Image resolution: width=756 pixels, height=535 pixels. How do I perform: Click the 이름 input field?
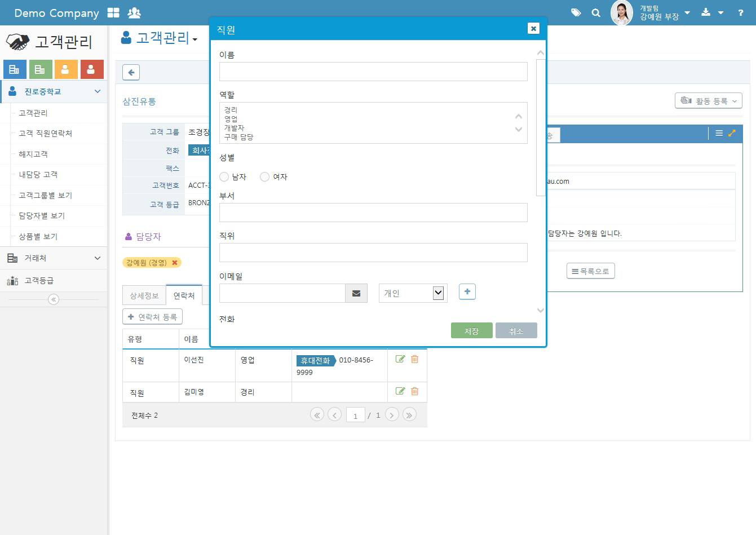[373, 72]
